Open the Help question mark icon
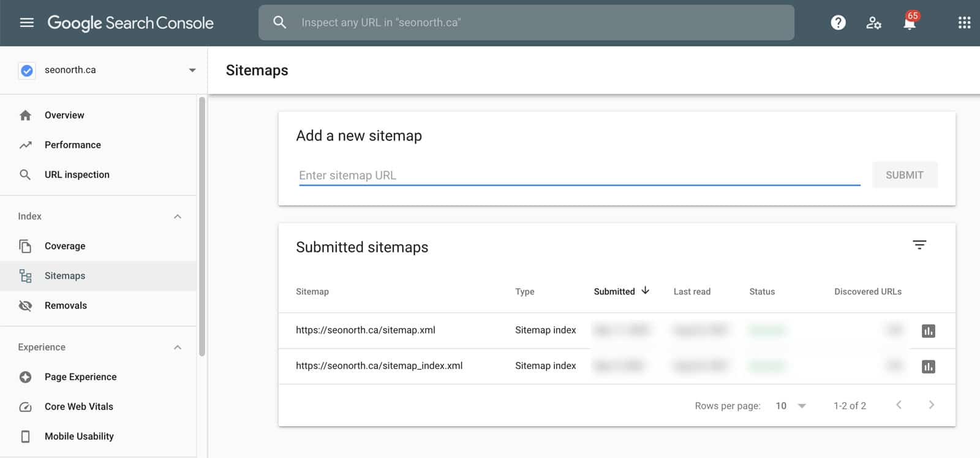The width and height of the screenshot is (980, 458). [x=838, y=23]
